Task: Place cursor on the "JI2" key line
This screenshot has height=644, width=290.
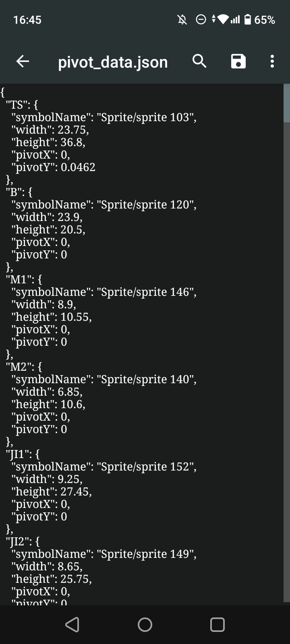Action: (23, 541)
